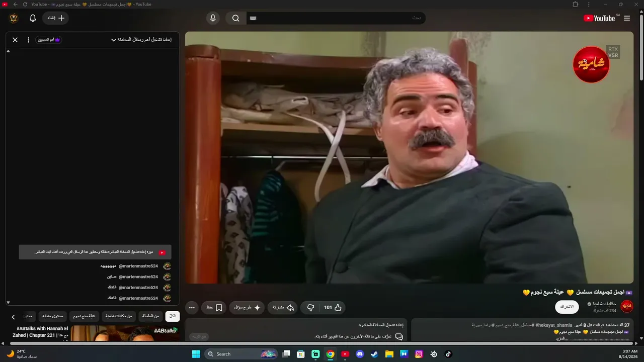Click the Subscribe (الاشتراك) button
This screenshot has height=362, width=644.
(567, 307)
